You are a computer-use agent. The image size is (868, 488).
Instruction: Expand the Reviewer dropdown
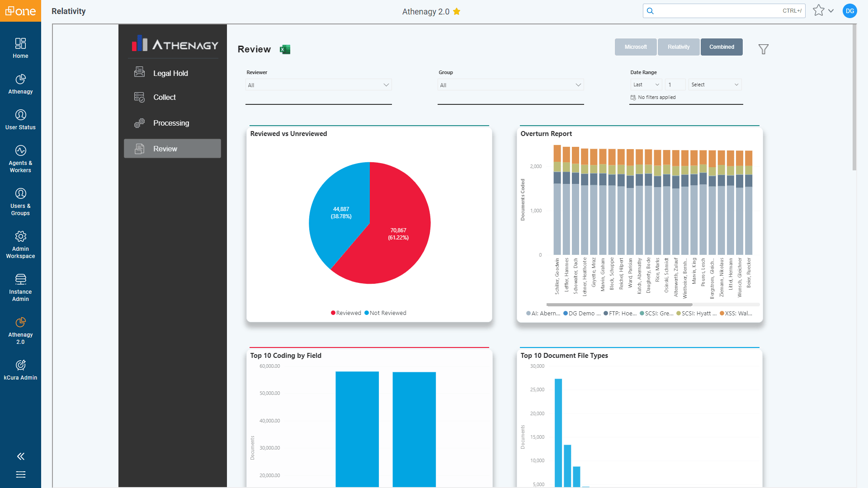pos(318,85)
